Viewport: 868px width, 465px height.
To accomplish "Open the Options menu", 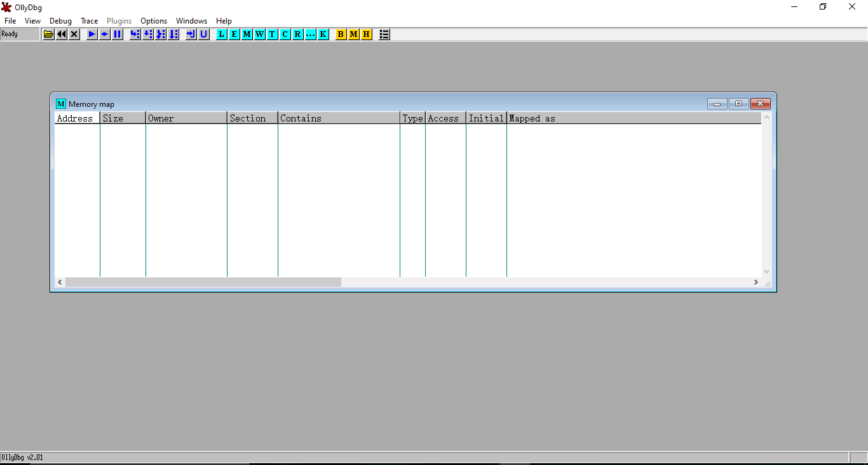I will [154, 21].
